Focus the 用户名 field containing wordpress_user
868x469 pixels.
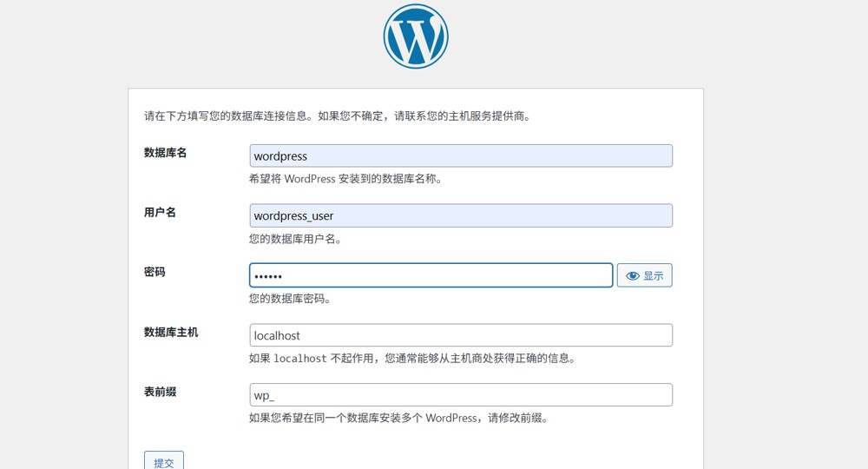point(461,215)
